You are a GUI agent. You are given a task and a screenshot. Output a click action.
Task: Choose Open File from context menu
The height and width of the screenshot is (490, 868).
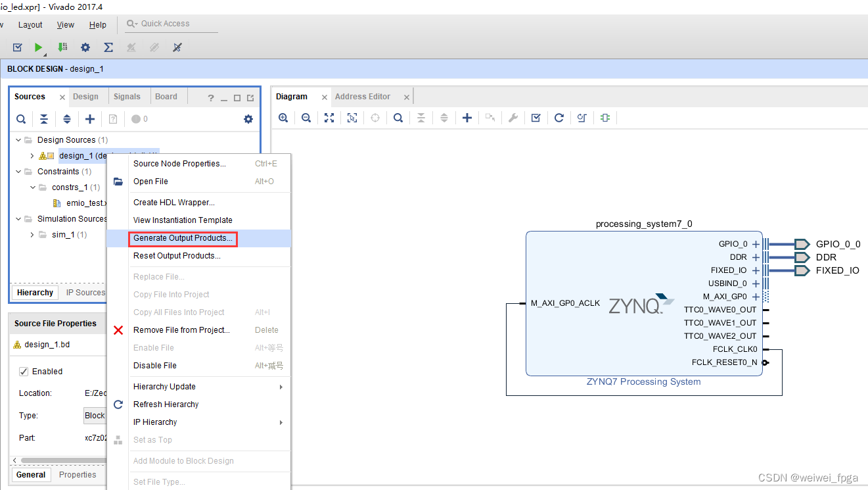point(198,182)
